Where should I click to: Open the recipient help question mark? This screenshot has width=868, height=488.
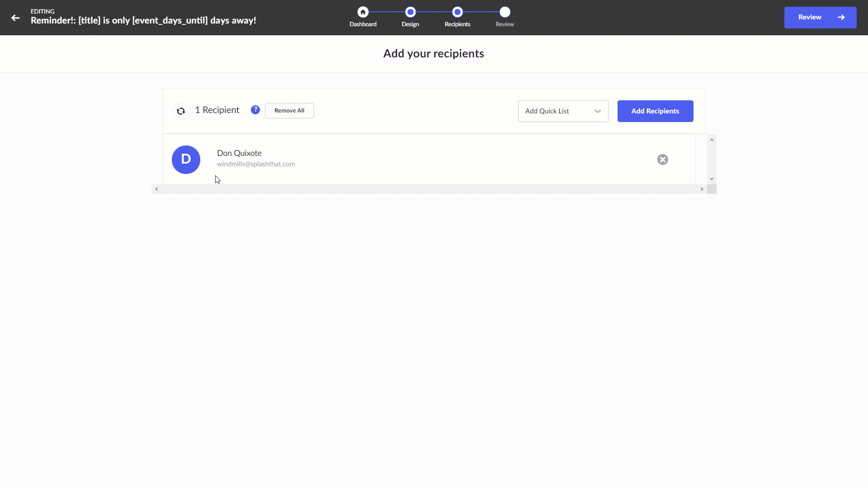255,110
